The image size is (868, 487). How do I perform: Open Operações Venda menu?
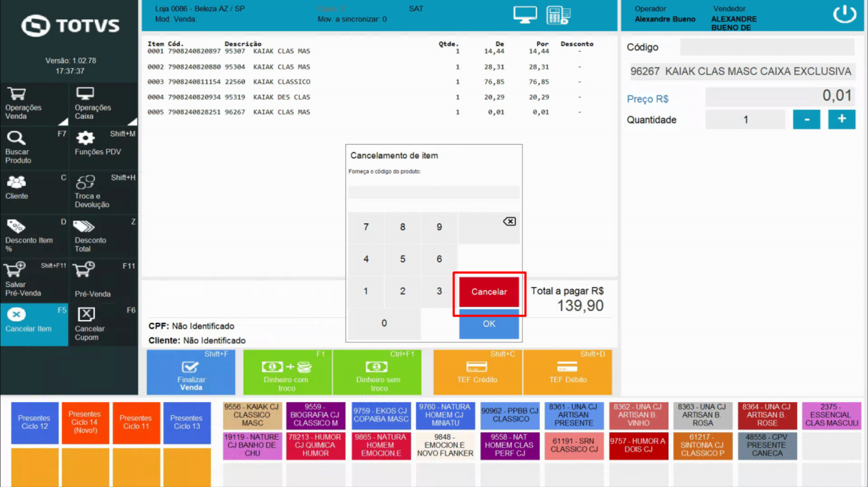pos(34,104)
